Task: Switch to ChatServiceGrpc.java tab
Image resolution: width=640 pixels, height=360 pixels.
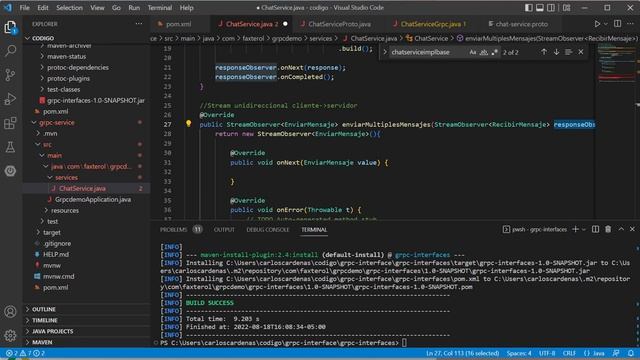Action: (433, 24)
